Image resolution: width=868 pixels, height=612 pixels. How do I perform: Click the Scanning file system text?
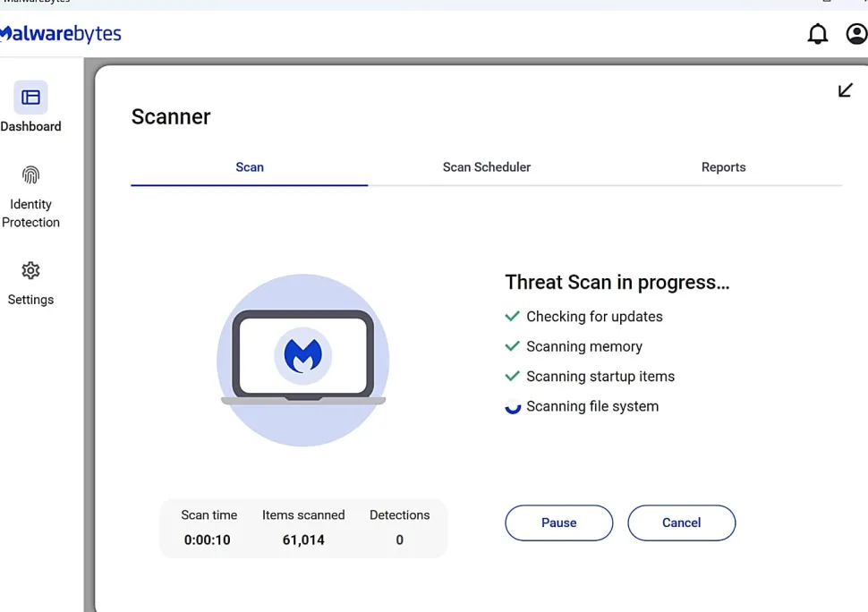coord(592,406)
